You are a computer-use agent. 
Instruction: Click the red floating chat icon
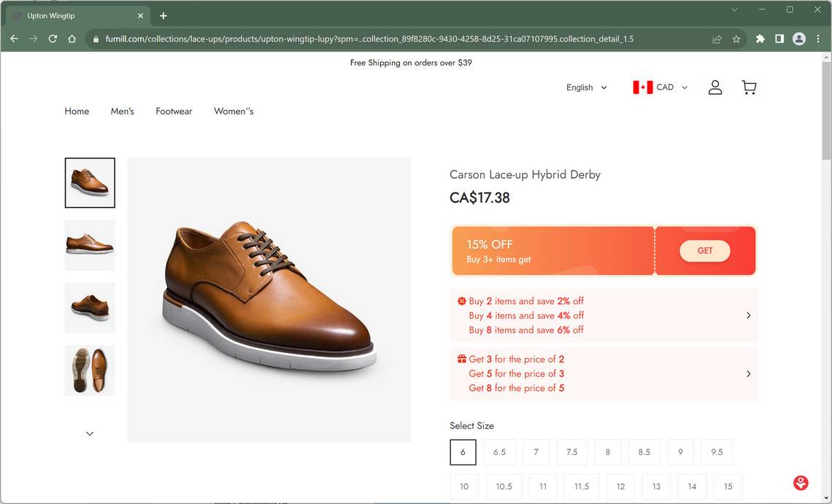point(801,483)
